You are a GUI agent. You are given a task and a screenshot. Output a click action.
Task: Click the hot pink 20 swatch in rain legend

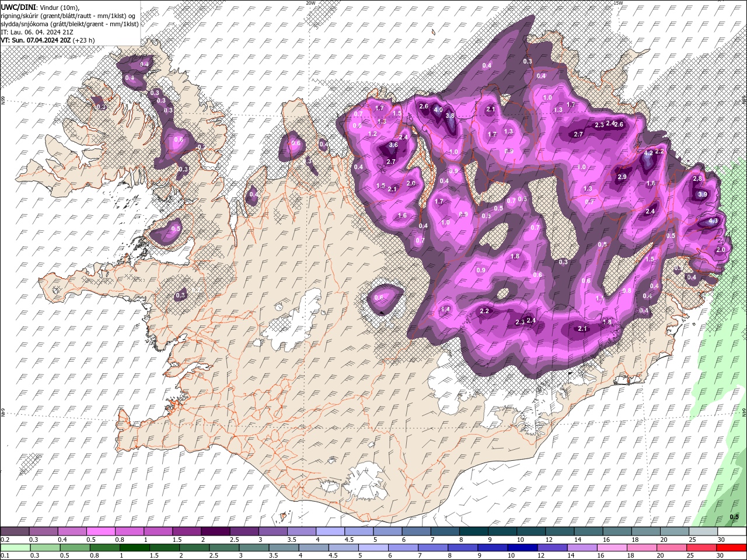pos(672,548)
